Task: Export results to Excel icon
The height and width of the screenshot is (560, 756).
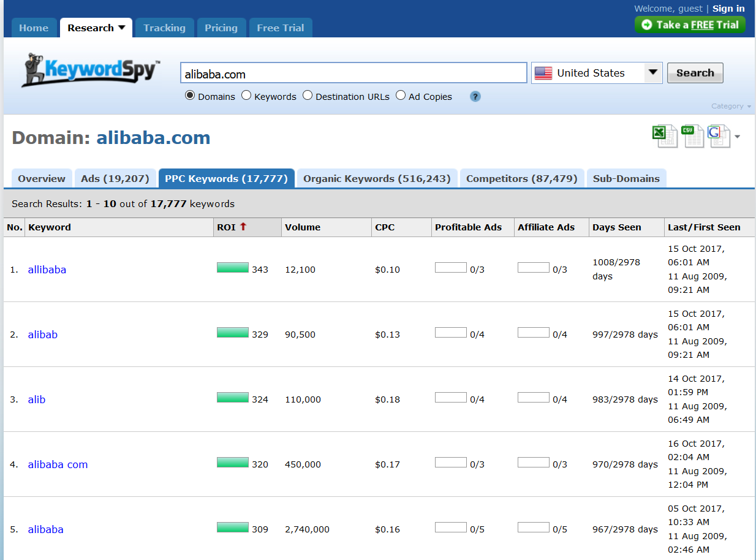Action: point(664,136)
